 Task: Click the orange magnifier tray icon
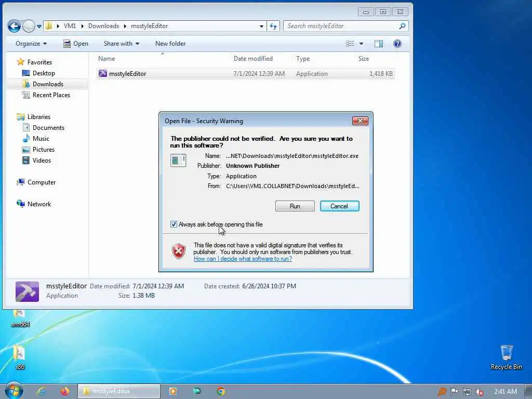[x=442, y=392]
